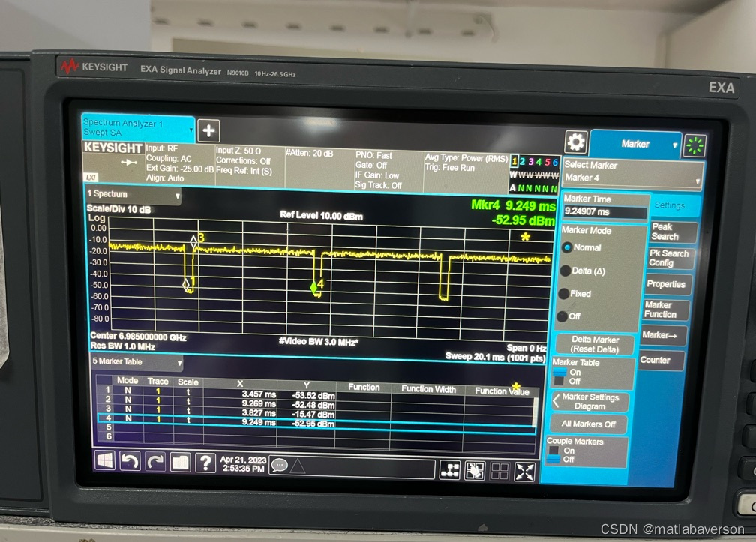Open the Peak Search tab
This screenshot has width=756, height=542.
click(673, 232)
